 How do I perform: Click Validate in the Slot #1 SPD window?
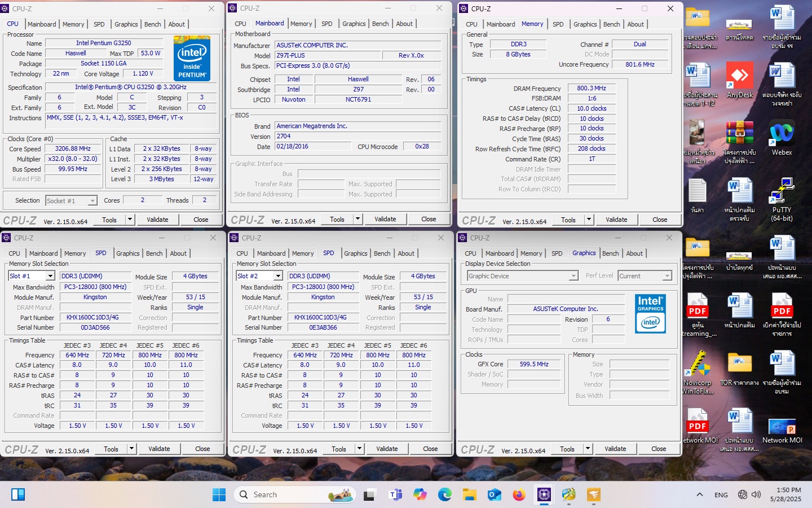pos(160,449)
